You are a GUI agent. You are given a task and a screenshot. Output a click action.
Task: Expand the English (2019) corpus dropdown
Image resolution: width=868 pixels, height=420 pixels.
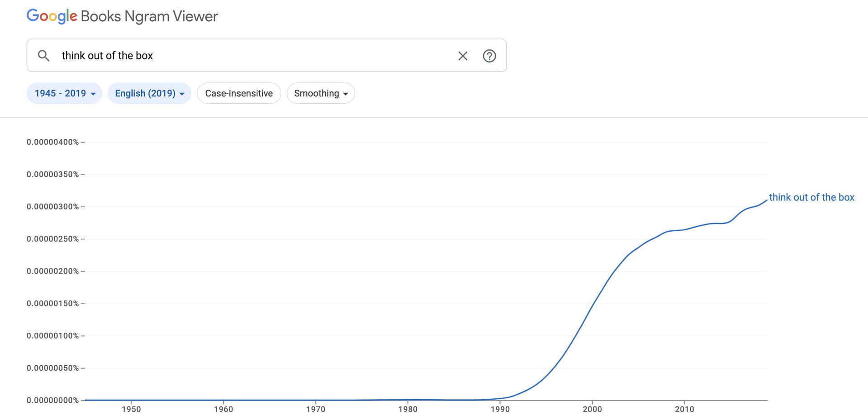point(149,93)
